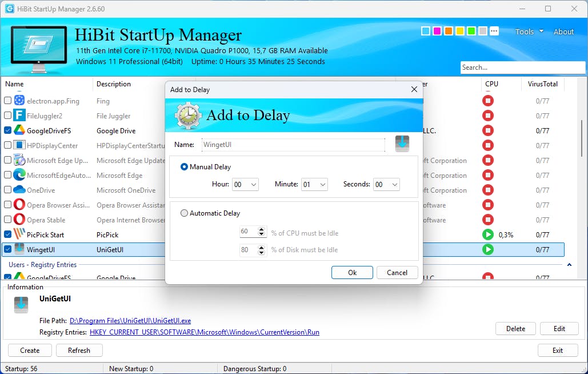Click the GoogleDriveFS icon in the list

click(x=19, y=130)
